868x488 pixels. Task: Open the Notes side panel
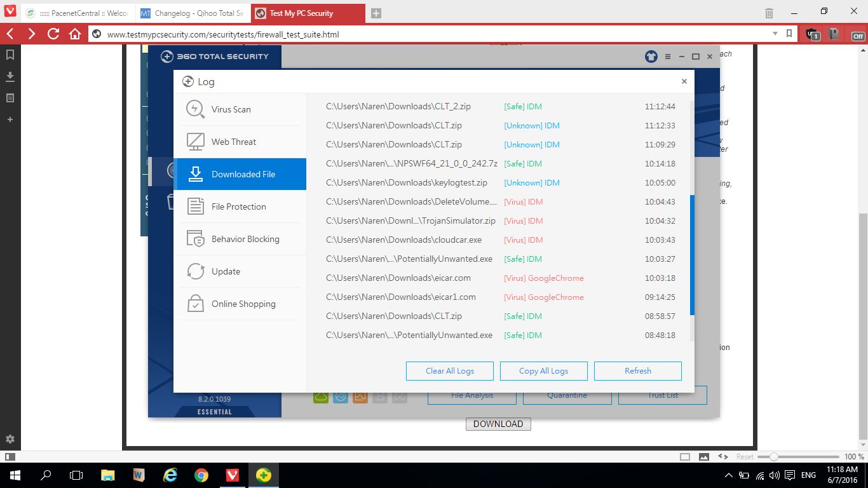point(10,98)
